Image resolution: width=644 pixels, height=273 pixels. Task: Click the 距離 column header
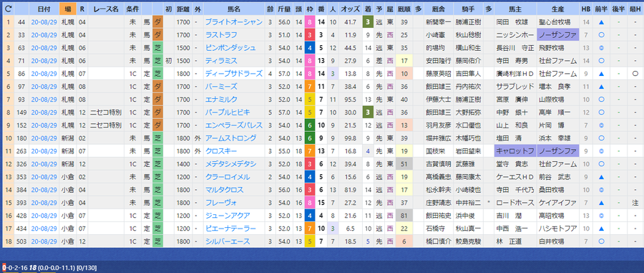[x=182, y=9]
